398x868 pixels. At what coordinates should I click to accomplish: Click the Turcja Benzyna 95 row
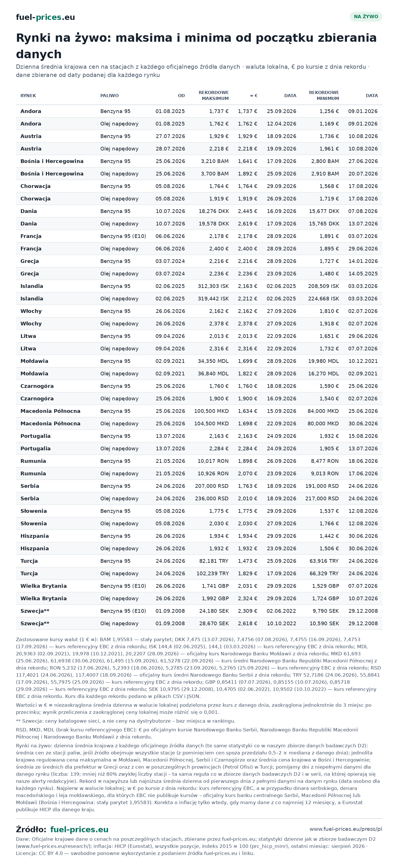[x=199, y=561]
